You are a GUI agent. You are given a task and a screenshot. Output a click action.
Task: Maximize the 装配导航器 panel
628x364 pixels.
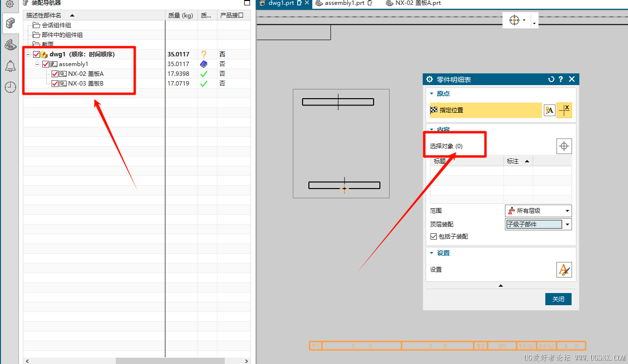point(247,3)
